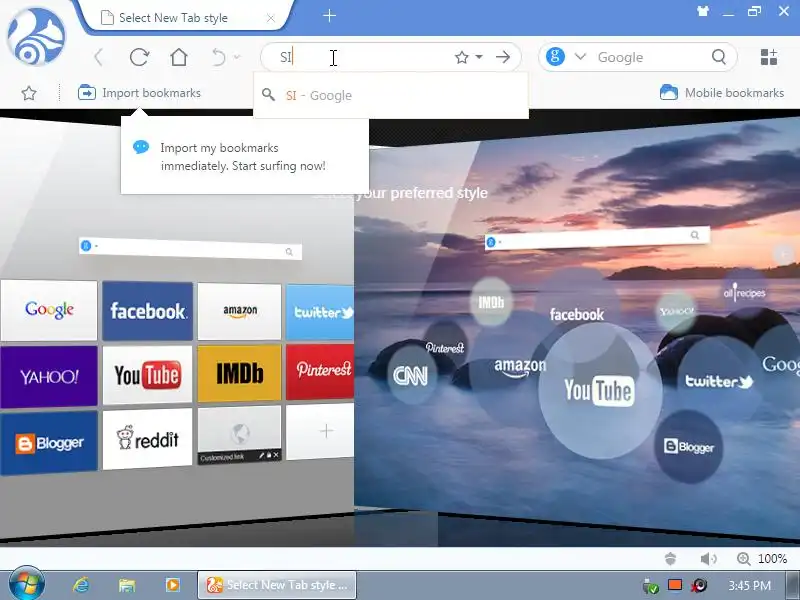This screenshot has width=800, height=600.
Task: Choose the classic grid tab style preview
Action: point(177,327)
